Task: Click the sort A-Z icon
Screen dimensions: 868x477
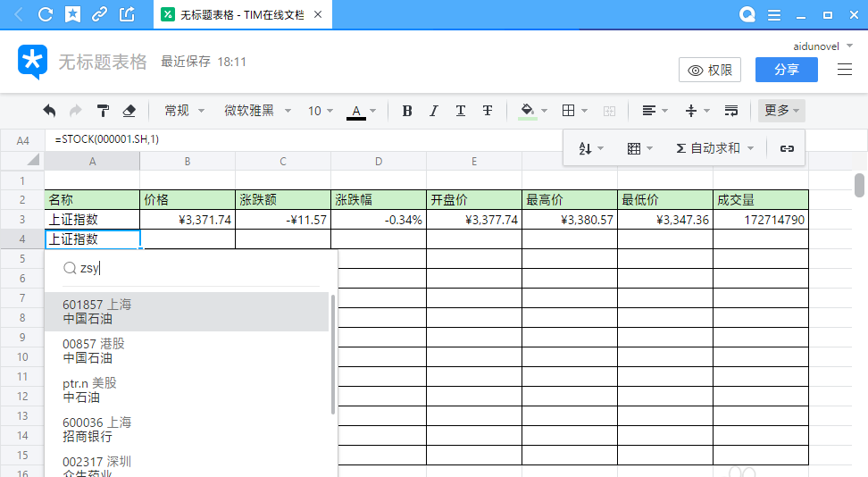Action: (x=585, y=148)
